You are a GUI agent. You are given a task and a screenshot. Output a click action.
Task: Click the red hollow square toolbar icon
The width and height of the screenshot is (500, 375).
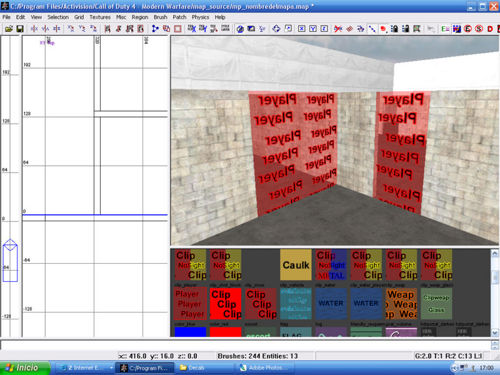click(178, 29)
